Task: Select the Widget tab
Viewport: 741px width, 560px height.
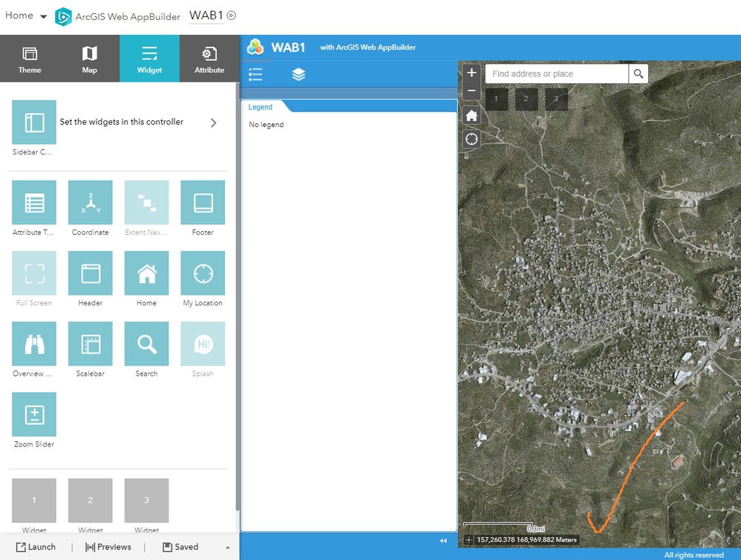Action: 149,59
